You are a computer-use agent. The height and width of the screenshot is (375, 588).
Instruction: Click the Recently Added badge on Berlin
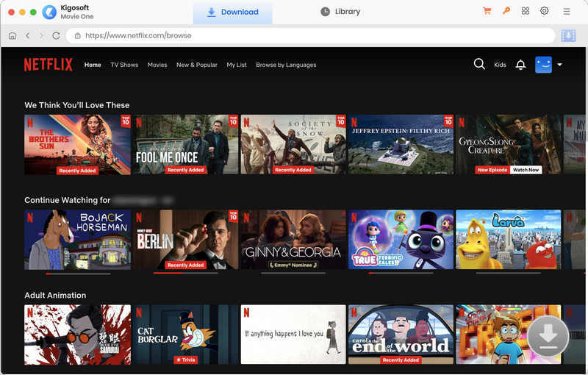[x=186, y=265]
